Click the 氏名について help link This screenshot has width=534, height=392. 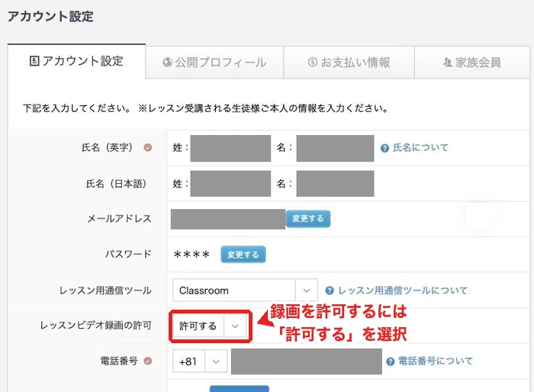420,148
